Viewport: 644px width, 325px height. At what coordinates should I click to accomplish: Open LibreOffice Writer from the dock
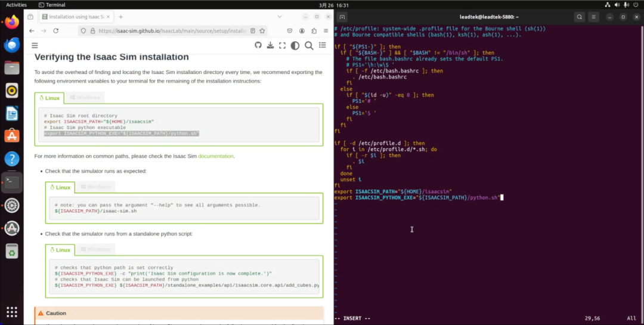(x=12, y=113)
